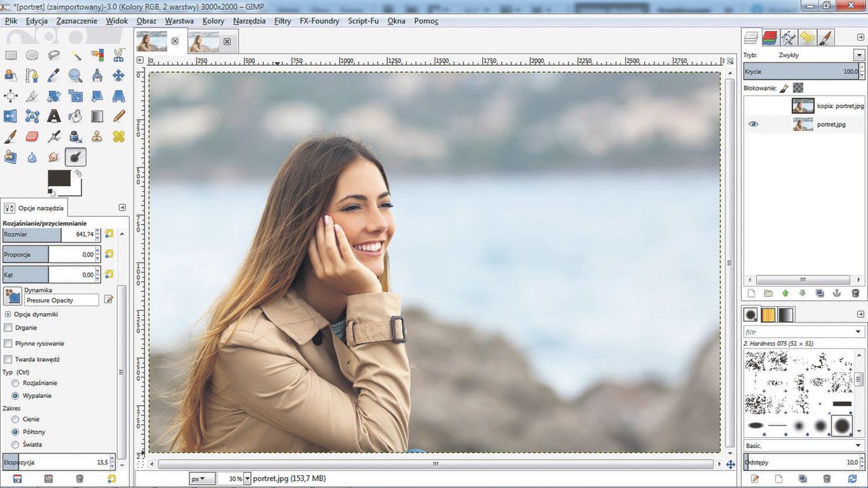The height and width of the screenshot is (488, 868).
Task: Select the Crop tool
Action: (32, 96)
